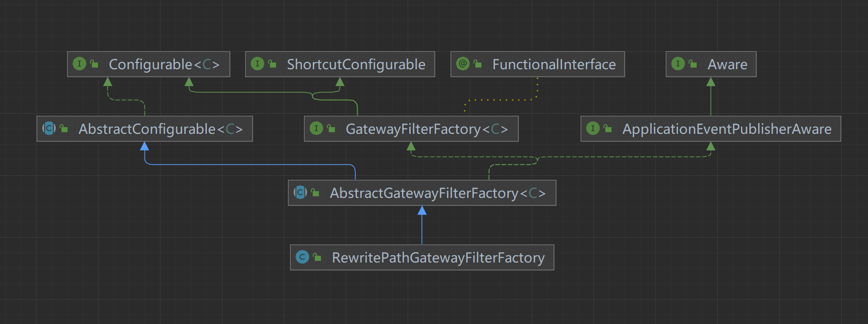Screen dimensions: 868x324
Task: Select the GatewayFilterFactory<C> interface node
Action: coord(411,129)
